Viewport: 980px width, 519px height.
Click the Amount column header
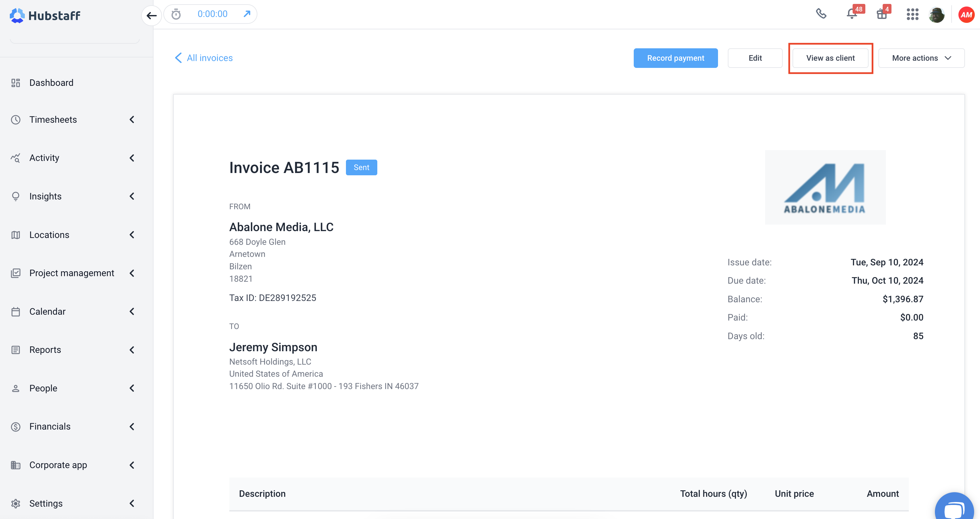pyautogui.click(x=883, y=494)
